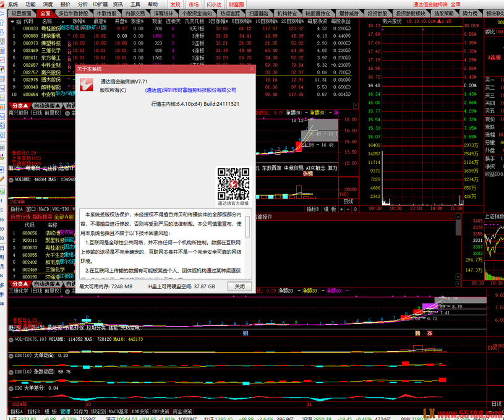Select stock row 688656 in the lower list

(x=43, y=233)
